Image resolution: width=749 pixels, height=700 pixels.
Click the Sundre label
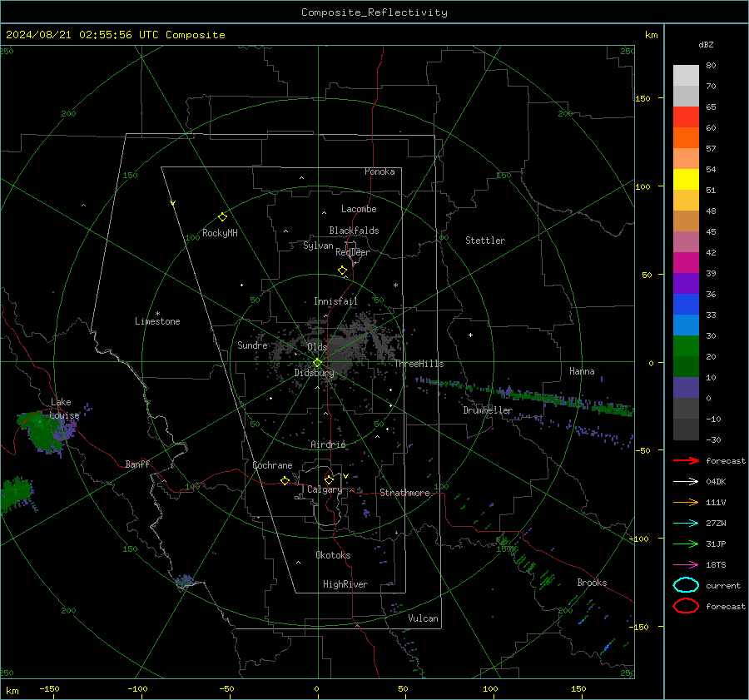252,345
